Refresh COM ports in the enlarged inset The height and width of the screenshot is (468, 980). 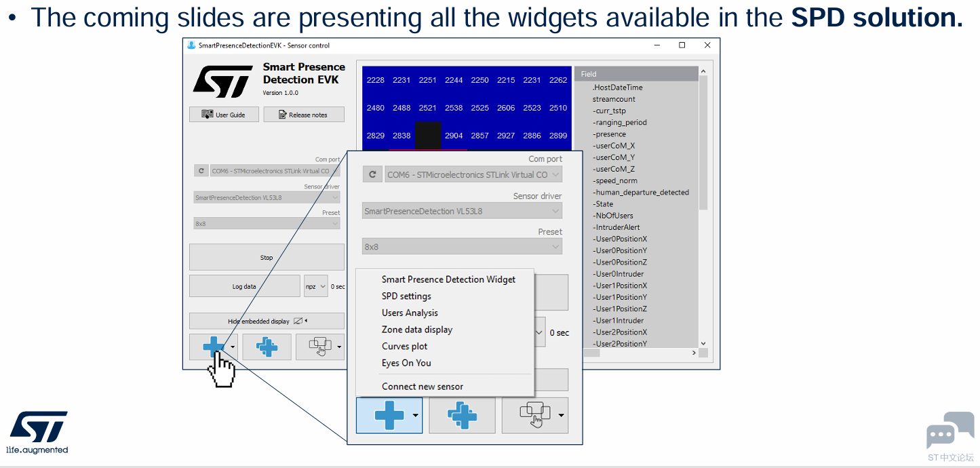pos(372,174)
